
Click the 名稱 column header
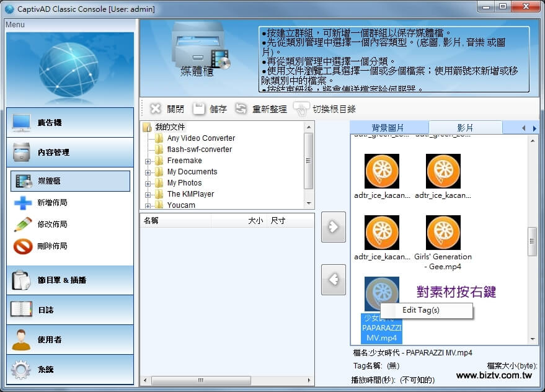(x=152, y=221)
